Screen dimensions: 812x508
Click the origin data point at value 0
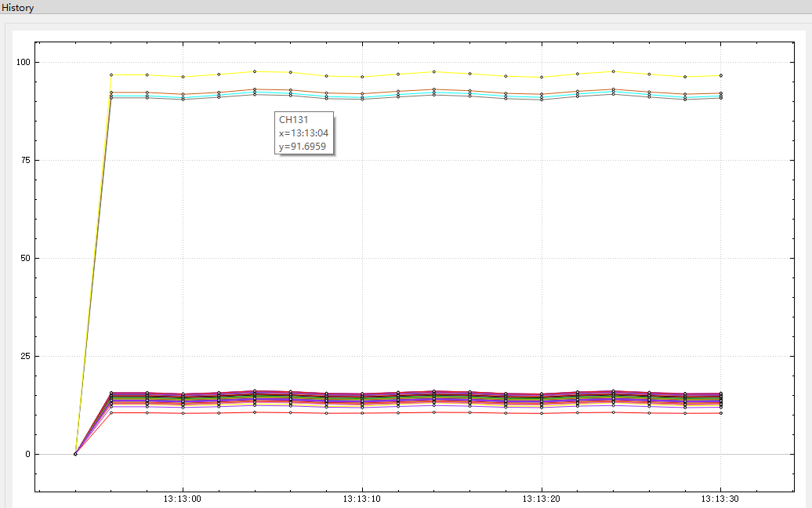tap(75, 453)
